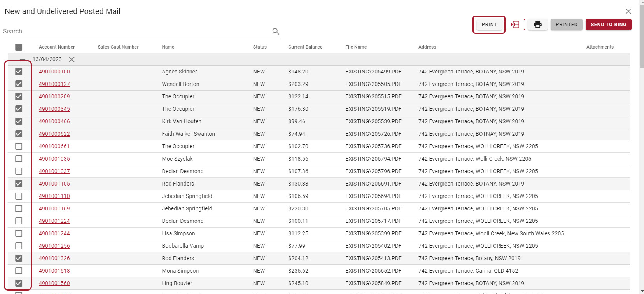
Task: Click the search magnifier icon
Action: coord(276,31)
